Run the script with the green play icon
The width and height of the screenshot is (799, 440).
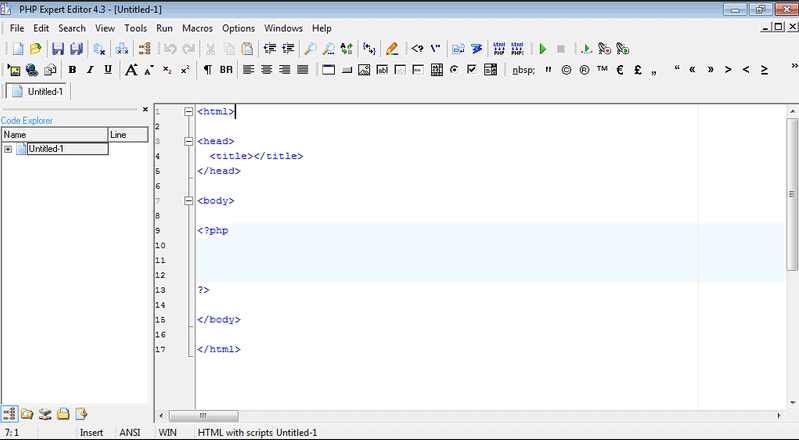543,49
